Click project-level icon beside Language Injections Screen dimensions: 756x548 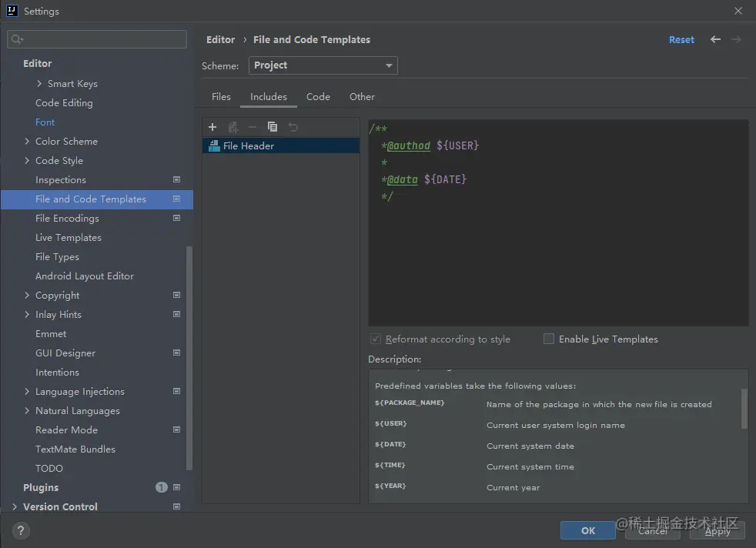tap(176, 391)
